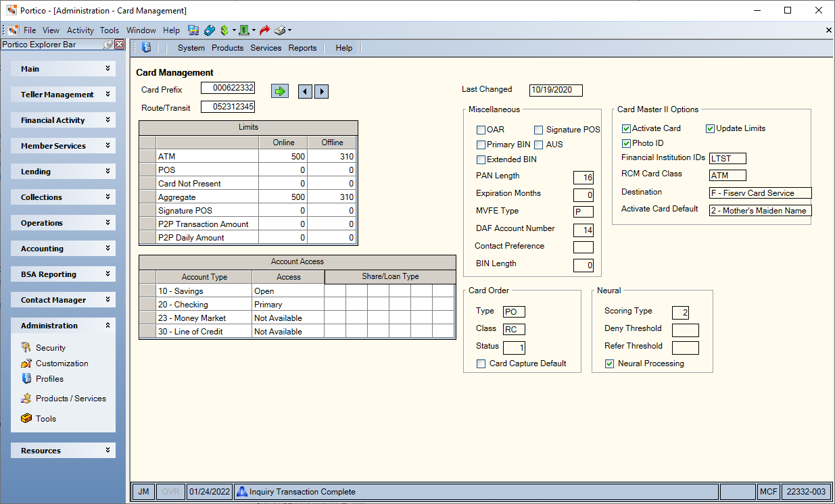Screen dimensions: 835x504
Task: Expand the Main section
Action: coord(63,69)
